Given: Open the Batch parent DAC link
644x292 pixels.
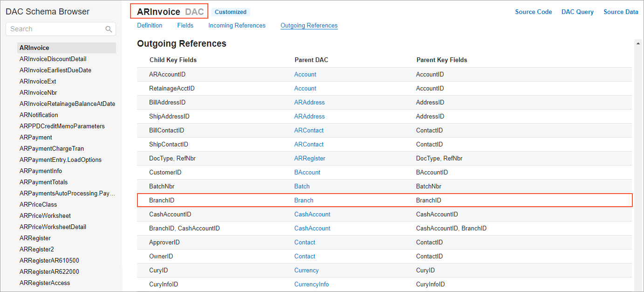Looking at the screenshot, I should [x=302, y=186].
